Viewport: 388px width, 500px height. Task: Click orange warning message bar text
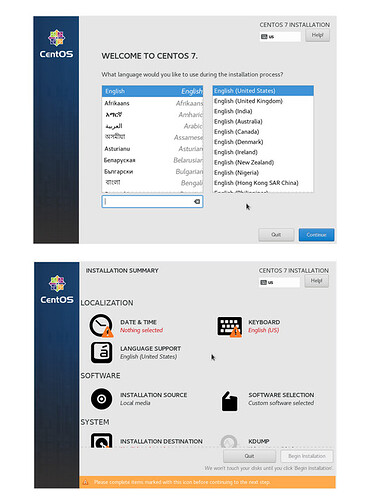pyautogui.click(x=182, y=482)
